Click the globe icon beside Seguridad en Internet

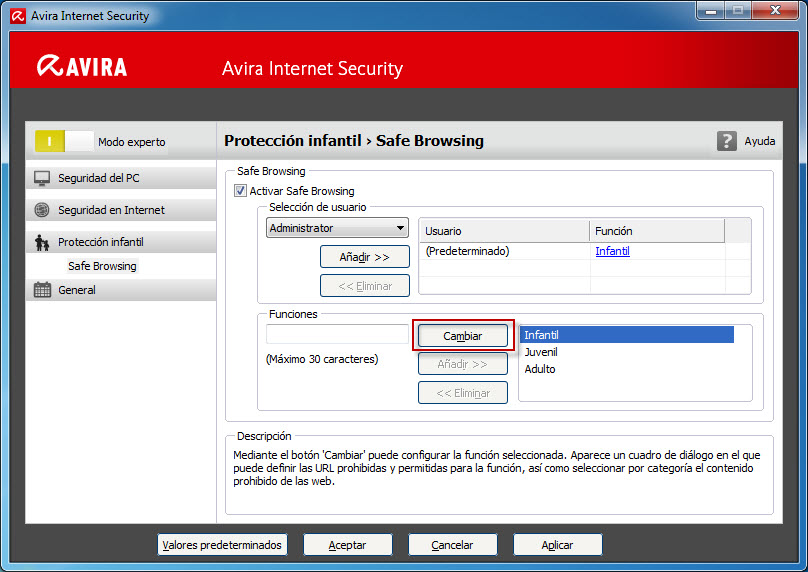tap(42, 210)
